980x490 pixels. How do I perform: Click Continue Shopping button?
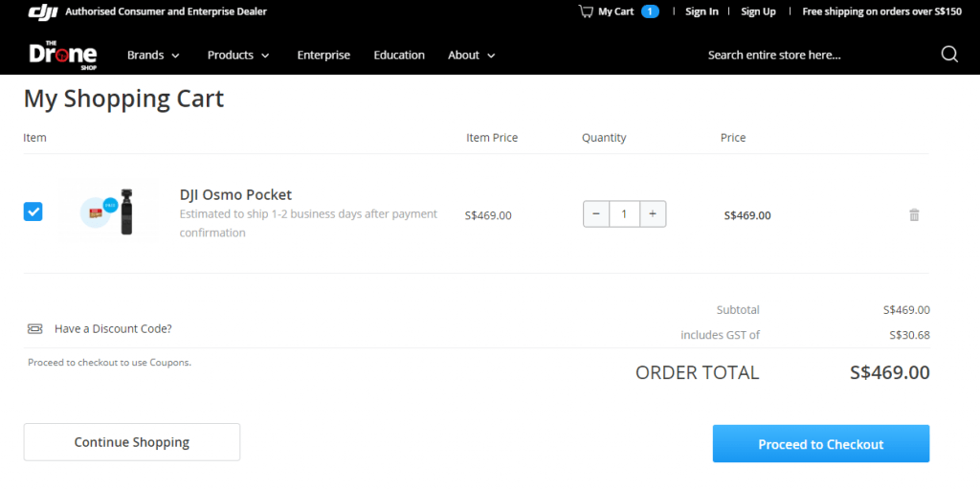pyautogui.click(x=132, y=442)
